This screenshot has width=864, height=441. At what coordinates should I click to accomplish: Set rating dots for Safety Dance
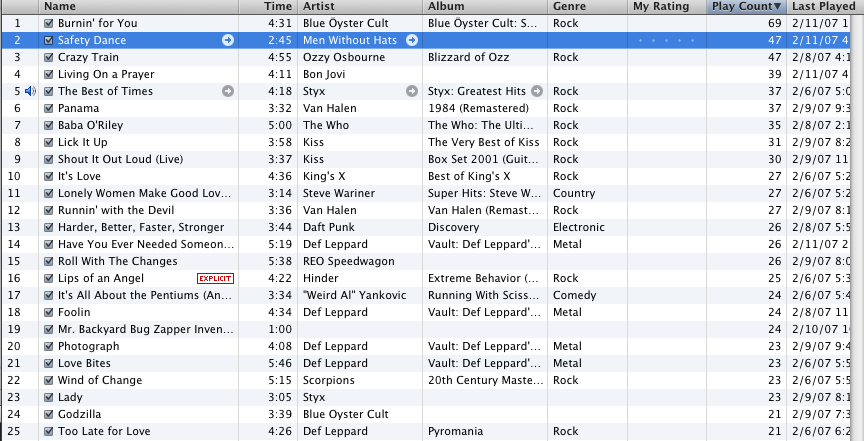tap(666, 40)
